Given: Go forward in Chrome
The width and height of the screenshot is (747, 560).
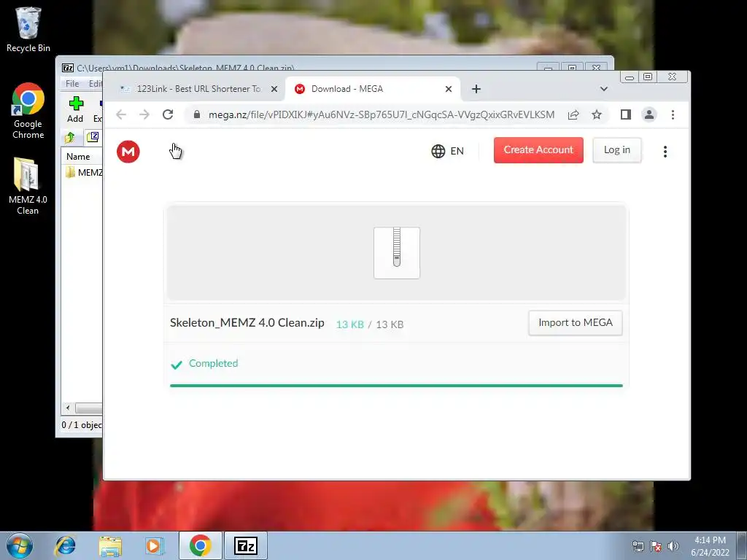Looking at the screenshot, I should coord(144,114).
